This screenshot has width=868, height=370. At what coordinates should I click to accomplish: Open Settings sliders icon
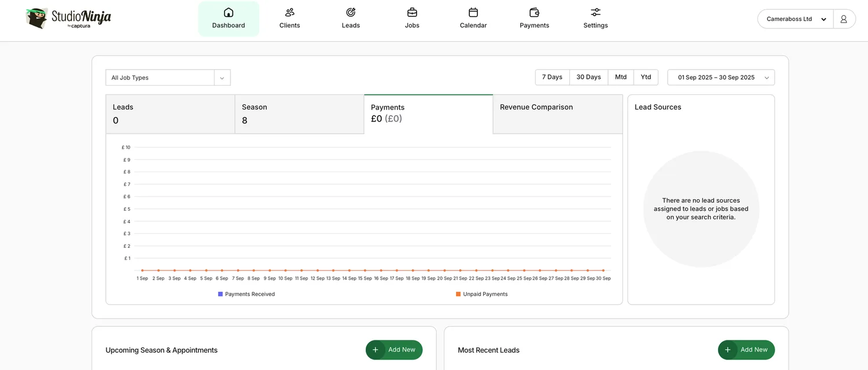click(595, 12)
